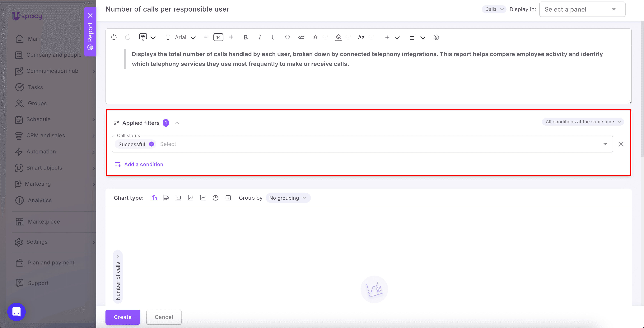The height and width of the screenshot is (328, 644).
Task: Close the Report side panel
Action: click(x=90, y=15)
